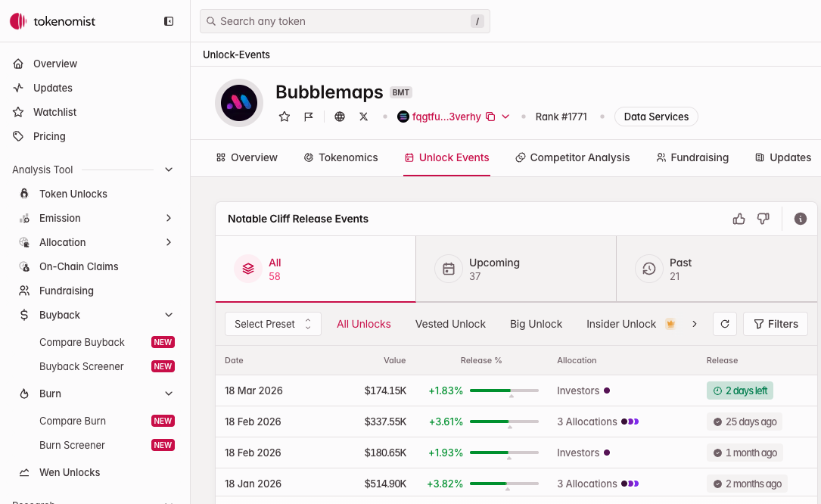821x504 pixels.
Task: Click the Search any token field
Action: coord(344,21)
